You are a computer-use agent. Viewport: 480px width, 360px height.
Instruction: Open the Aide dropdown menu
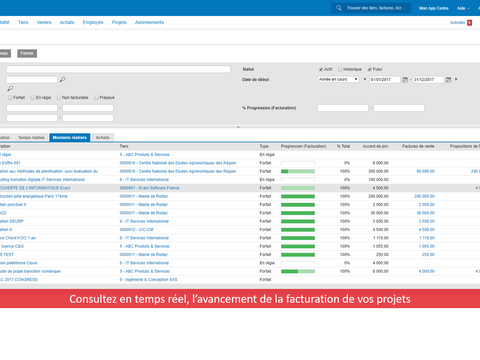(463, 8)
